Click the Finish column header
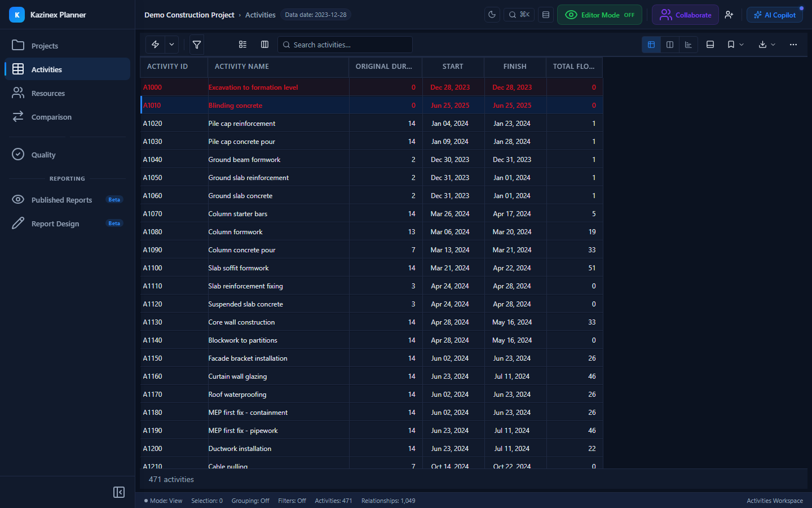The height and width of the screenshot is (508, 812). (515, 67)
